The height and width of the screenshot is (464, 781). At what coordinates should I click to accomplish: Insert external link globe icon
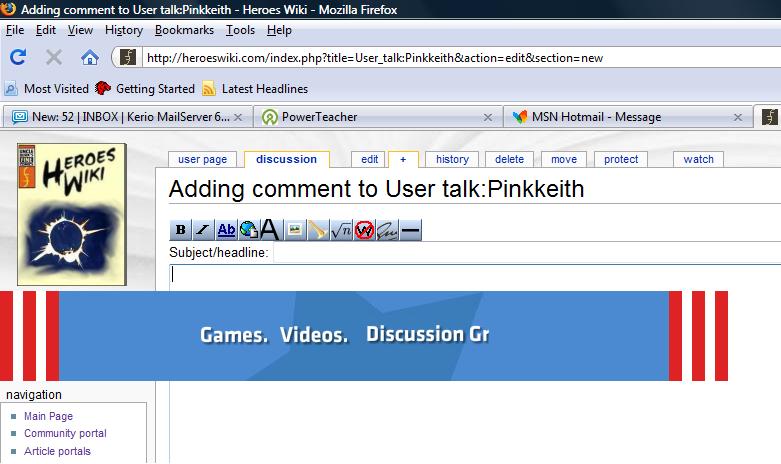pos(248,230)
